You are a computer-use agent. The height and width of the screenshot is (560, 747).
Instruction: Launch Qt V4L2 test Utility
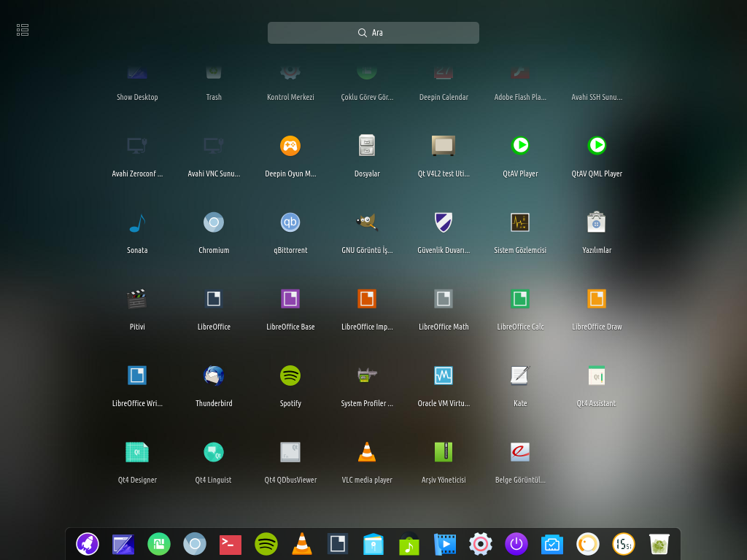[x=444, y=146]
